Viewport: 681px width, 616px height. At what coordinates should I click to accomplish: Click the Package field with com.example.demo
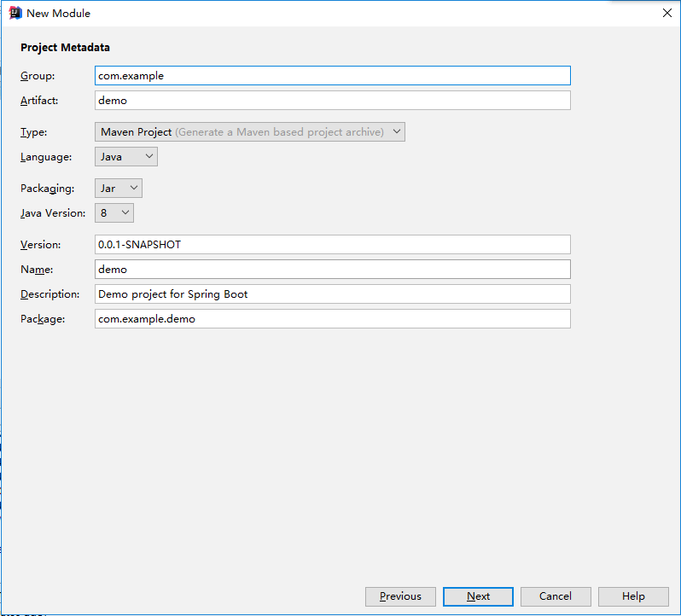pos(332,319)
